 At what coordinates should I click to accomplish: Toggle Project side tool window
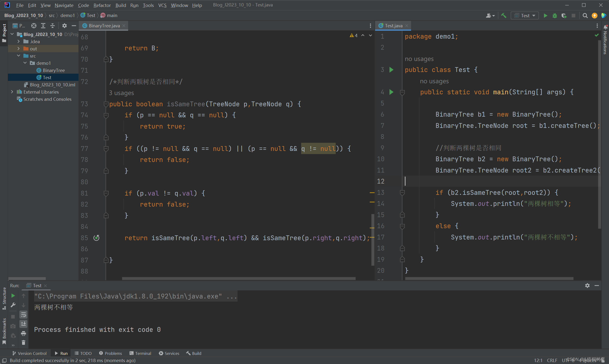point(4,33)
